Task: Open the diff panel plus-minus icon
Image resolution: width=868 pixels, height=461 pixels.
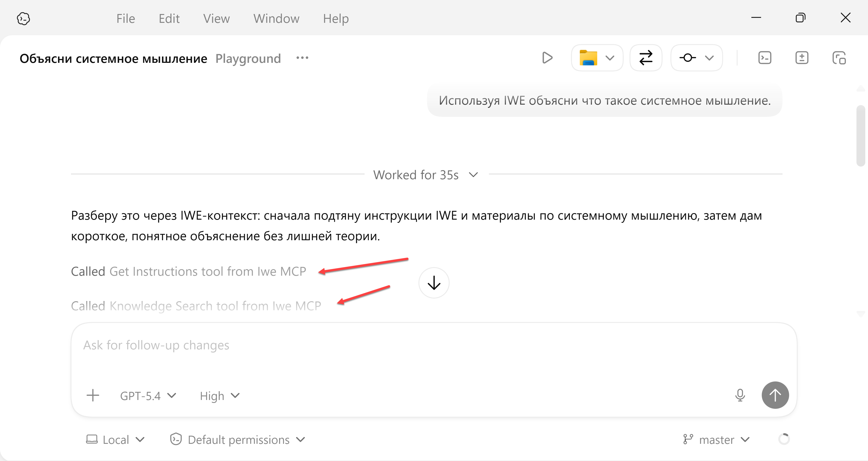Action: point(802,58)
